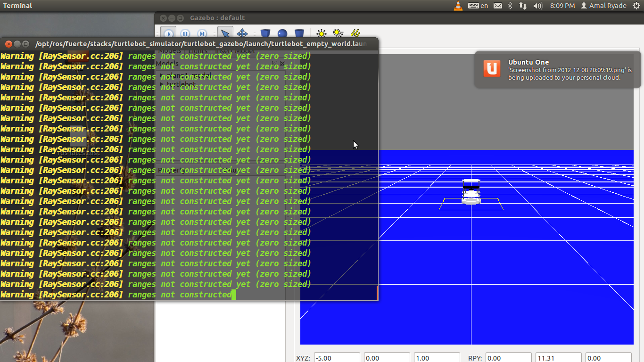Insert a directional light in Gazebo
This screenshot has height=362, width=644.
click(x=355, y=33)
